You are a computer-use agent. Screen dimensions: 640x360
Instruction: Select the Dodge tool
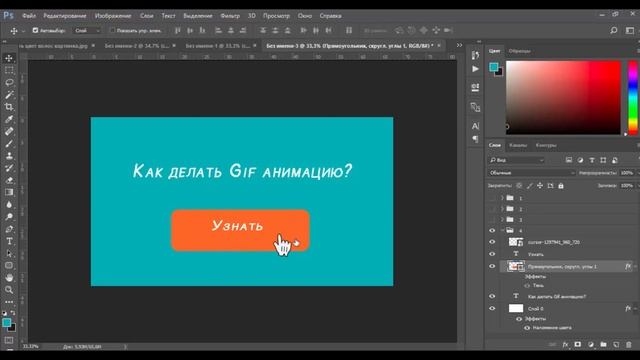(9, 217)
